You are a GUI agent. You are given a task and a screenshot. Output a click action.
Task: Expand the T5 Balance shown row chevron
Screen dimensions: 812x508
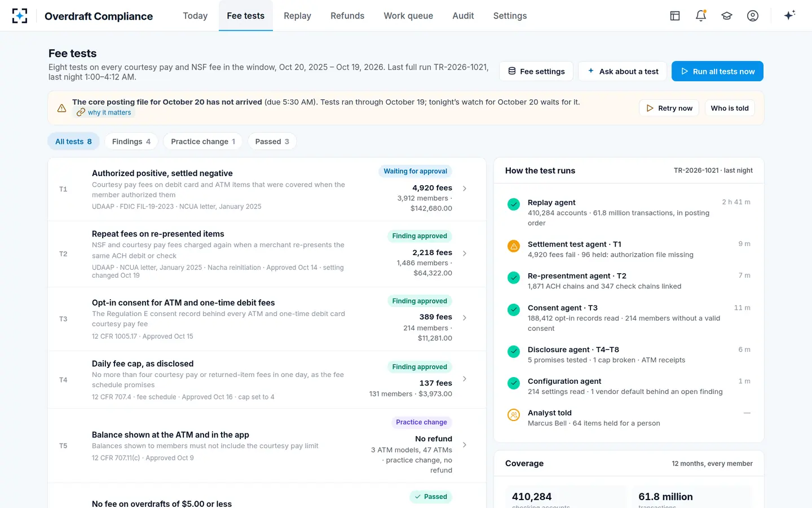coord(465,445)
